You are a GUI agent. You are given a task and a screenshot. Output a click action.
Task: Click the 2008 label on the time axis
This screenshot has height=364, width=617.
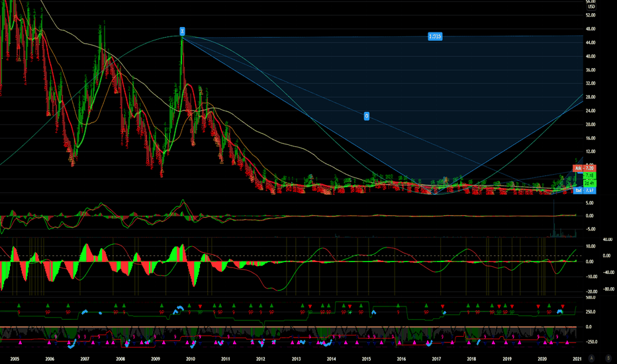tap(120, 359)
